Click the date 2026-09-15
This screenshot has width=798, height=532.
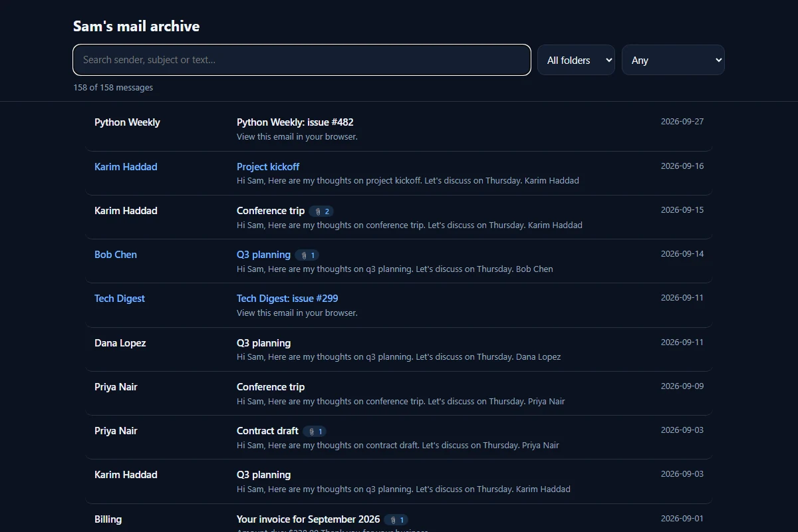pyautogui.click(x=682, y=210)
